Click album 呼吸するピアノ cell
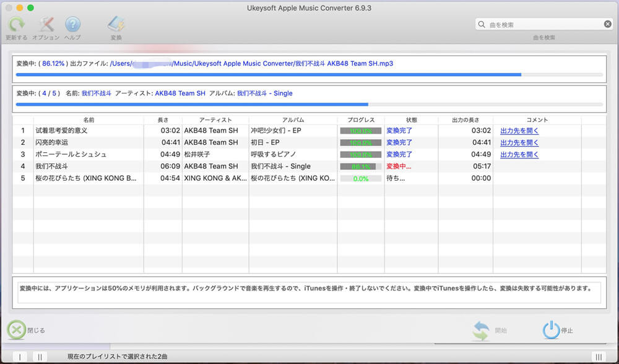 [273, 154]
